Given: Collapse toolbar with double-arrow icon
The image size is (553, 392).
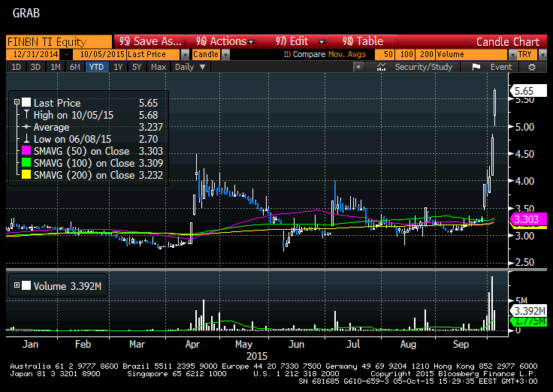Looking at the screenshot, I should pos(359,67).
